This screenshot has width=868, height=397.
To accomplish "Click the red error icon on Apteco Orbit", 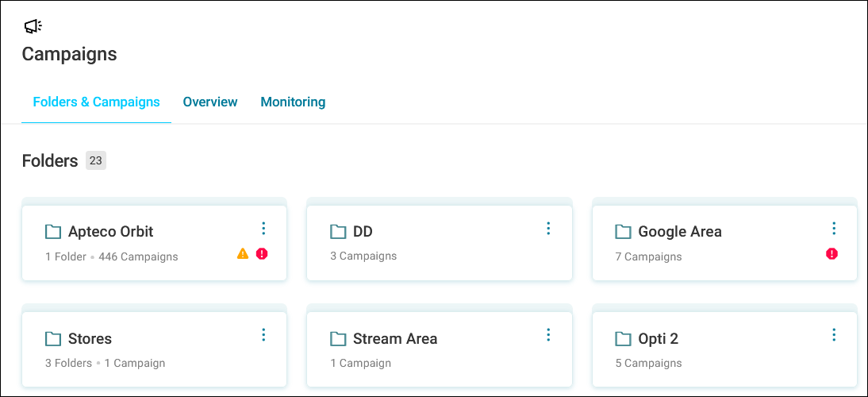I will [x=262, y=253].
